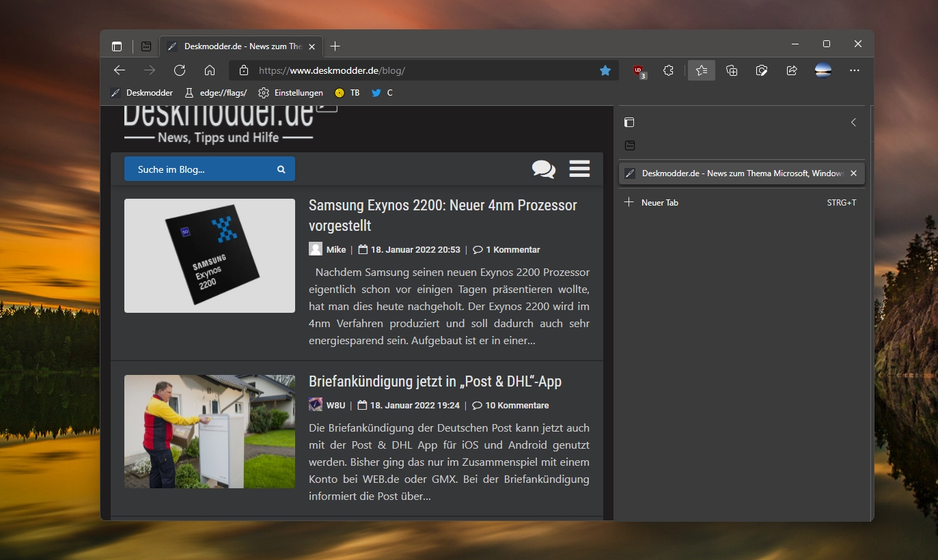Close the Deskmodder.de tab in vertical pane
This screenshot has height=560, width=938.
point(853,173)
